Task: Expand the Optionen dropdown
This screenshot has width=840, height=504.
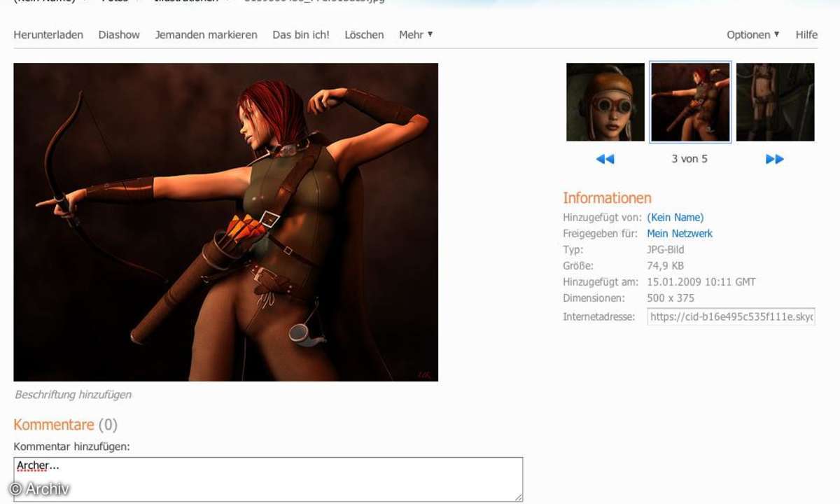Action: point(752,34)
